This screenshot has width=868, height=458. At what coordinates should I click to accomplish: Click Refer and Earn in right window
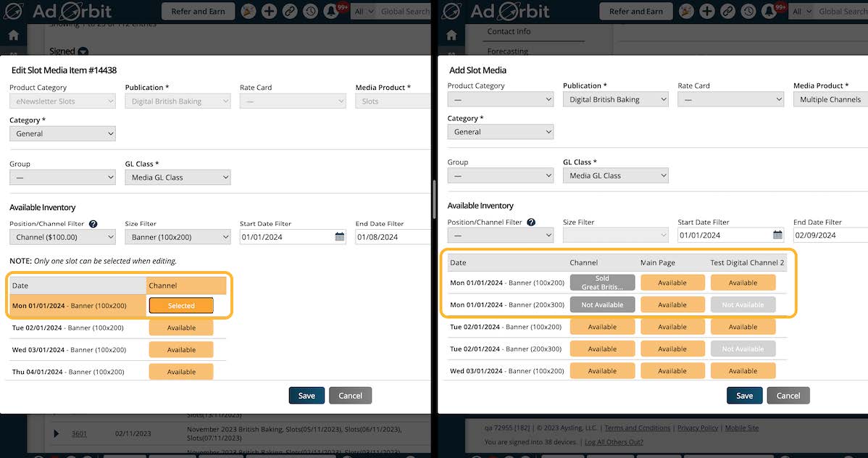coord(635,11)
